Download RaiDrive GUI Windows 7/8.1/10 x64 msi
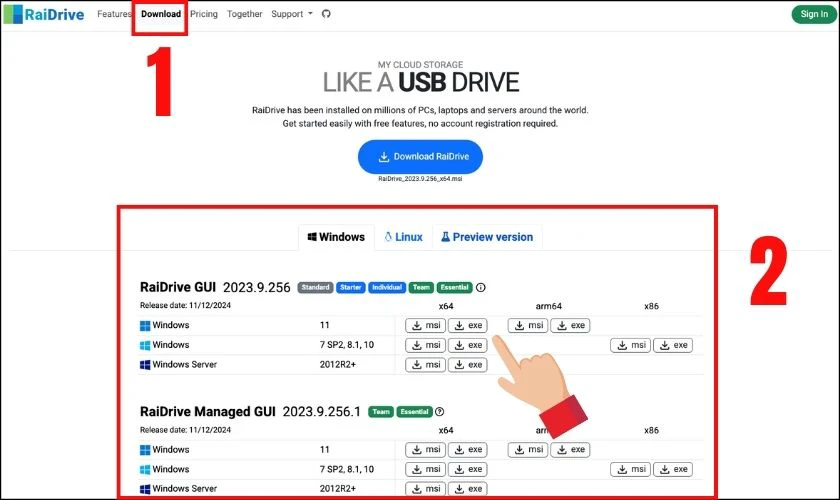Viewport: 840px width, 500px height. [425, 345]
